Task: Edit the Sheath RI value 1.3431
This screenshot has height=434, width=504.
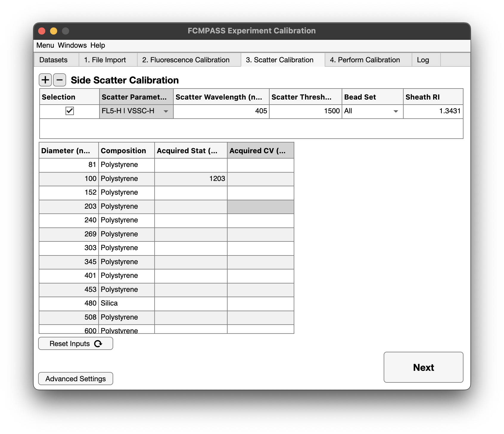Action: (x=433, y=111)
